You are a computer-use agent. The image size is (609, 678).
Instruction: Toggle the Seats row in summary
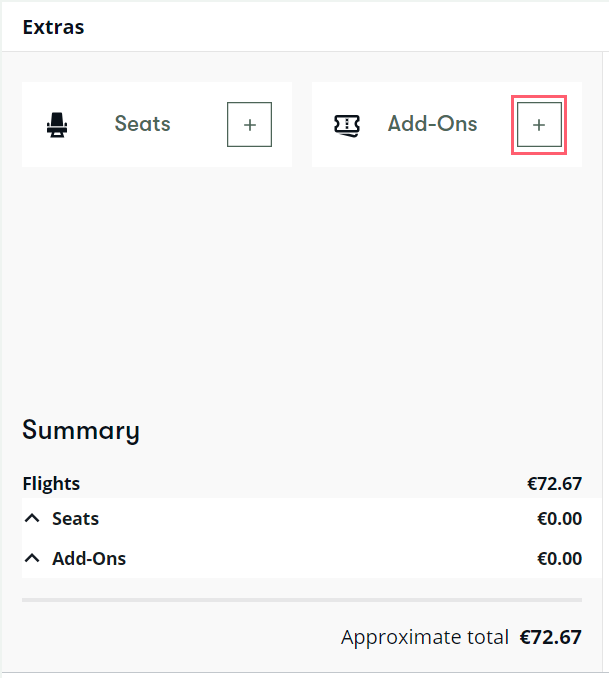click(x=302, y=518)
